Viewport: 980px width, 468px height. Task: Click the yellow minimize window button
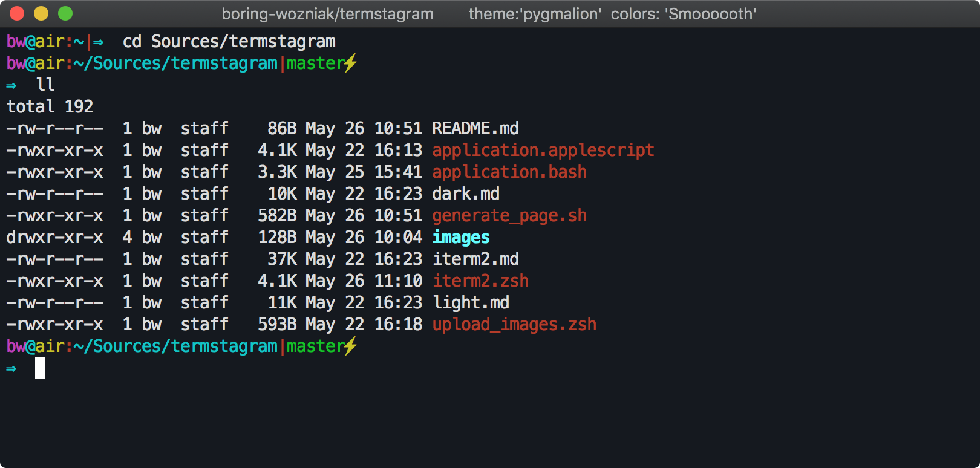pos(41,13)
